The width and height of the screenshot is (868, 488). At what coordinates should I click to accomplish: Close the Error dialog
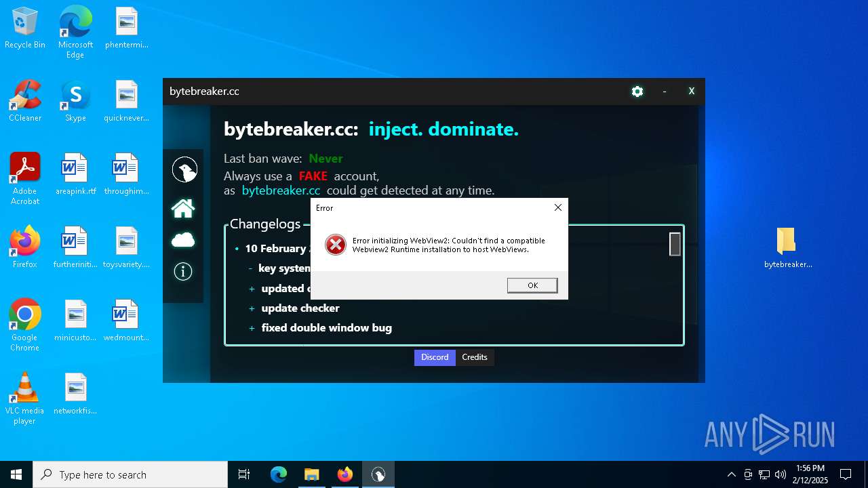558,207
